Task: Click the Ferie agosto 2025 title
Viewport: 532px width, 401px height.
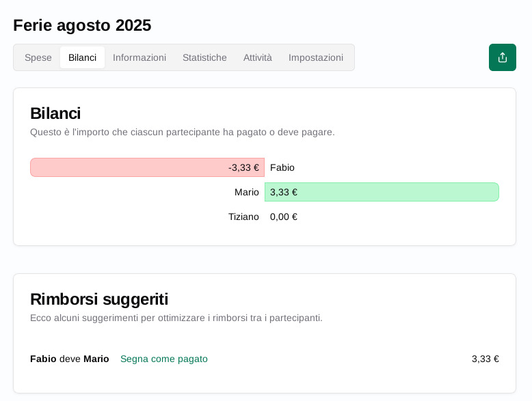Action: point(82,25)
